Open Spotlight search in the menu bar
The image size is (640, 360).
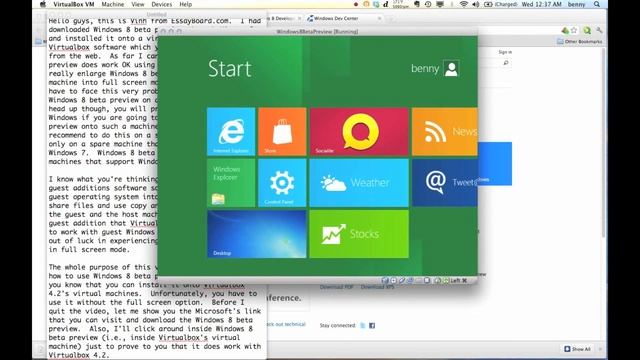[597, 4]
